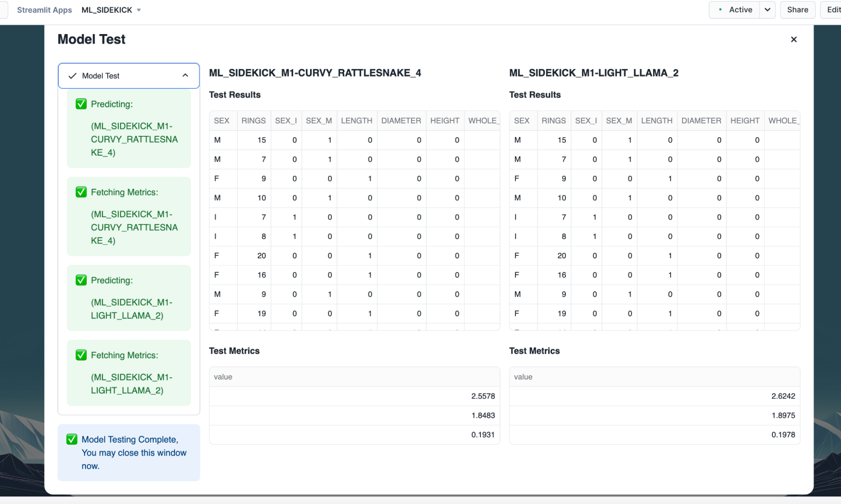Click DIAMETER column header in CURVY_RATTLESNAKE table
The height and width of the screenshot is (504, 841).
pos(401,121)
